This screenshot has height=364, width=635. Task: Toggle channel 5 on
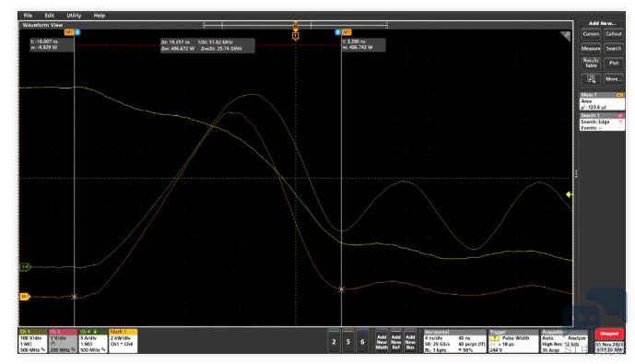tap(347, 341)
